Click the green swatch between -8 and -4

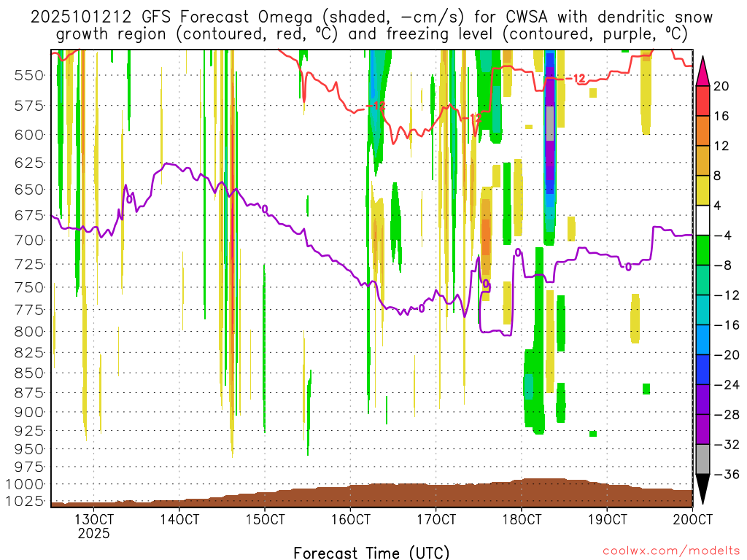(x=703, y=251)
